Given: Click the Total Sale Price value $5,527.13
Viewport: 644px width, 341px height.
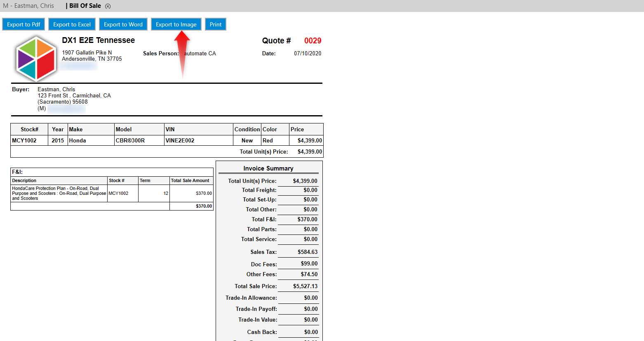Looking at the screenshot, I should tap(306, 286).
